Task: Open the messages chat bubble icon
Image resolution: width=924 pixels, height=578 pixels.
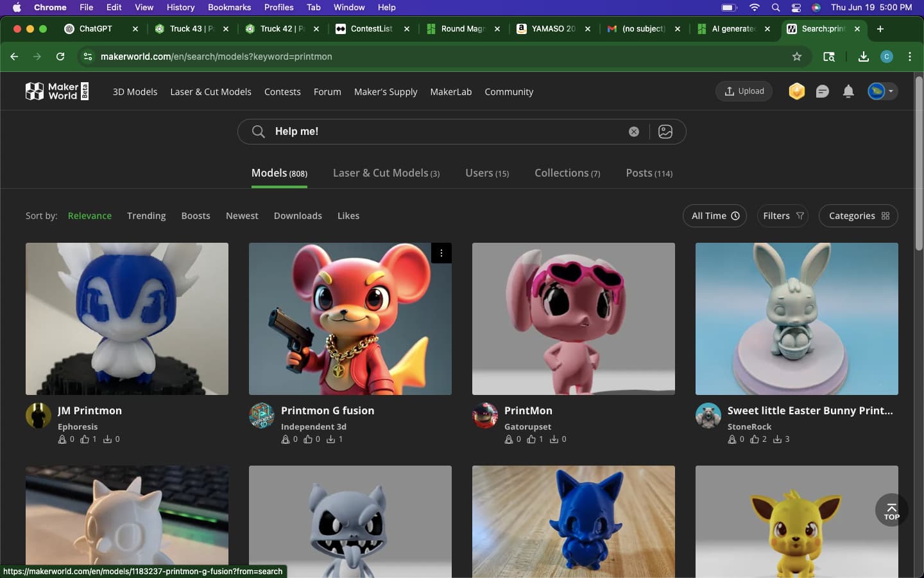Action: (823, 91)
